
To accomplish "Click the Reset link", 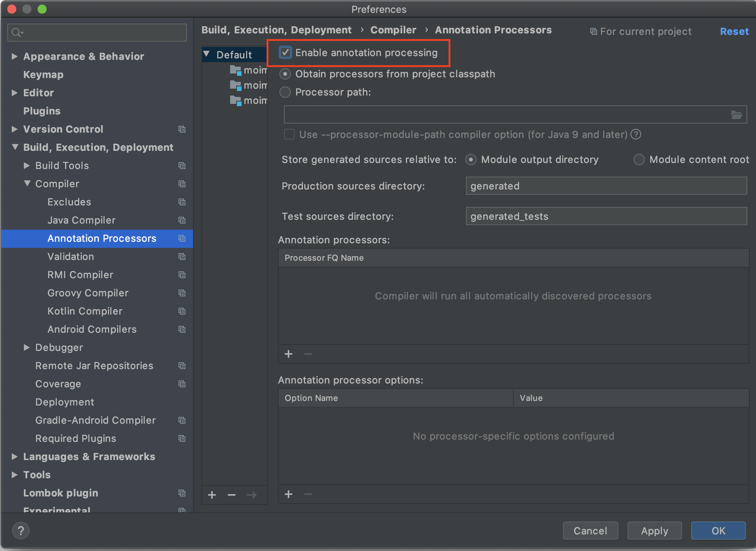I will click(734, 31).
